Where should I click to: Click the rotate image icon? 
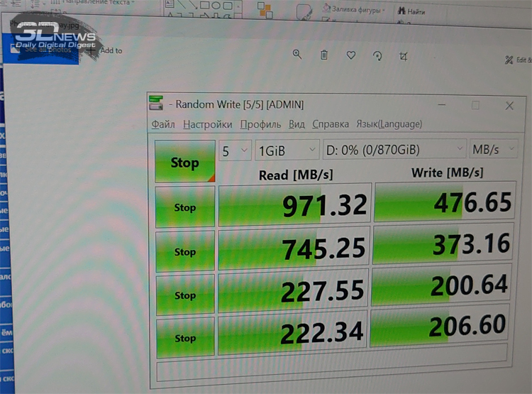click(377, 56)
